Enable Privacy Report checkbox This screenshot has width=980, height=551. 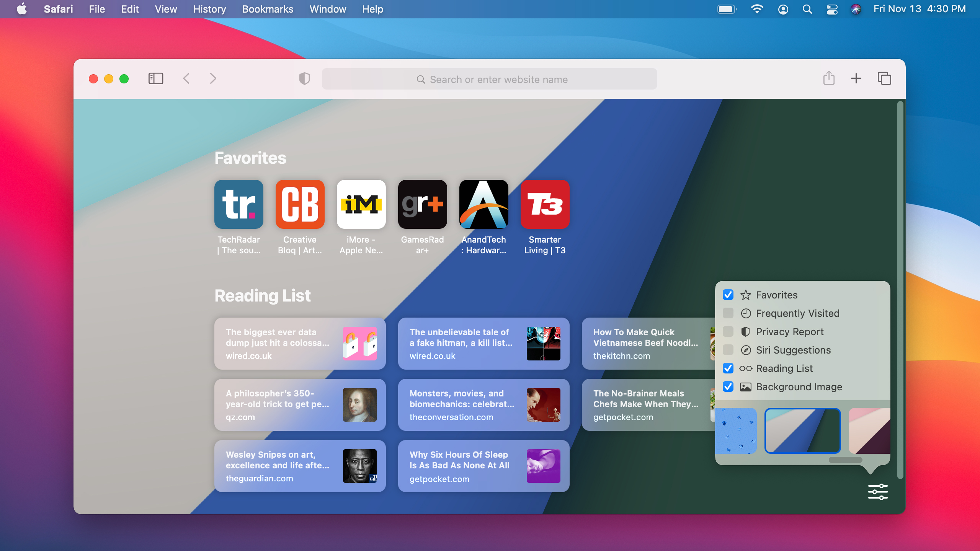[x=728, y=331]
